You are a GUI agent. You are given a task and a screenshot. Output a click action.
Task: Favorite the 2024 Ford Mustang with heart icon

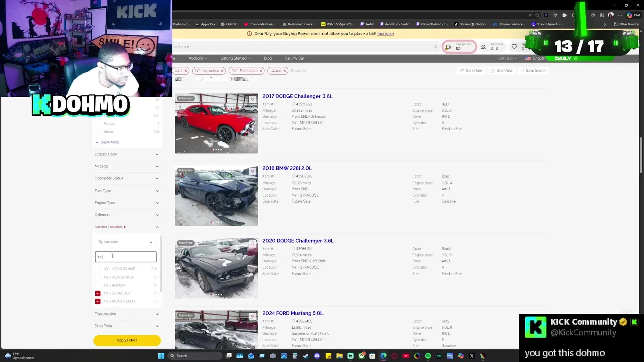coord(252,316)
